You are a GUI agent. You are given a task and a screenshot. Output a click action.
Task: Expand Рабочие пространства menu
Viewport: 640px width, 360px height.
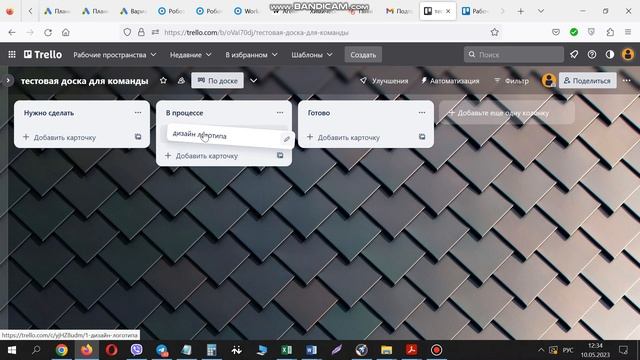point(115,55)
